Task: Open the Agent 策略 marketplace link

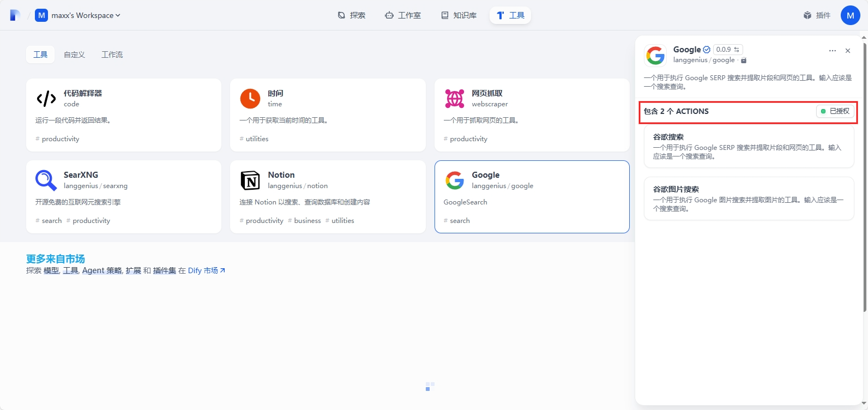Action: point(102,270)
